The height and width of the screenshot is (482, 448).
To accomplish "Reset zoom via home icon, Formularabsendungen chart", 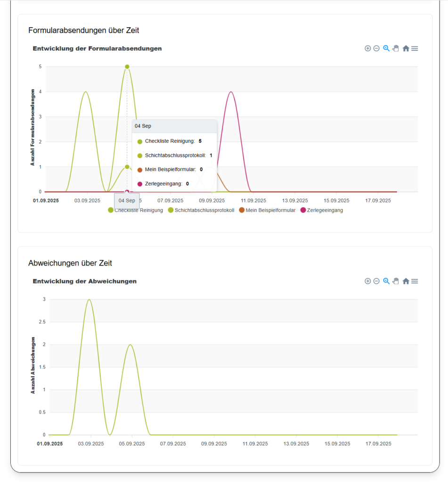I will click(x=406, y=48).
